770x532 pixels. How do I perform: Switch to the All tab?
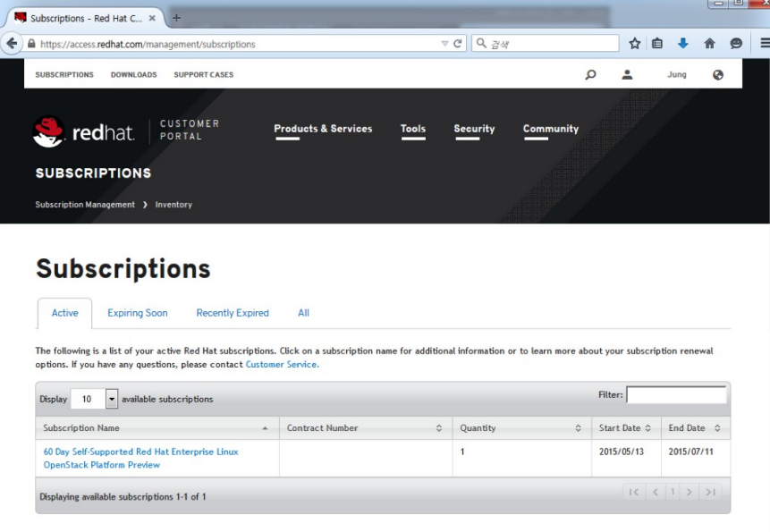tap(303, 313)
